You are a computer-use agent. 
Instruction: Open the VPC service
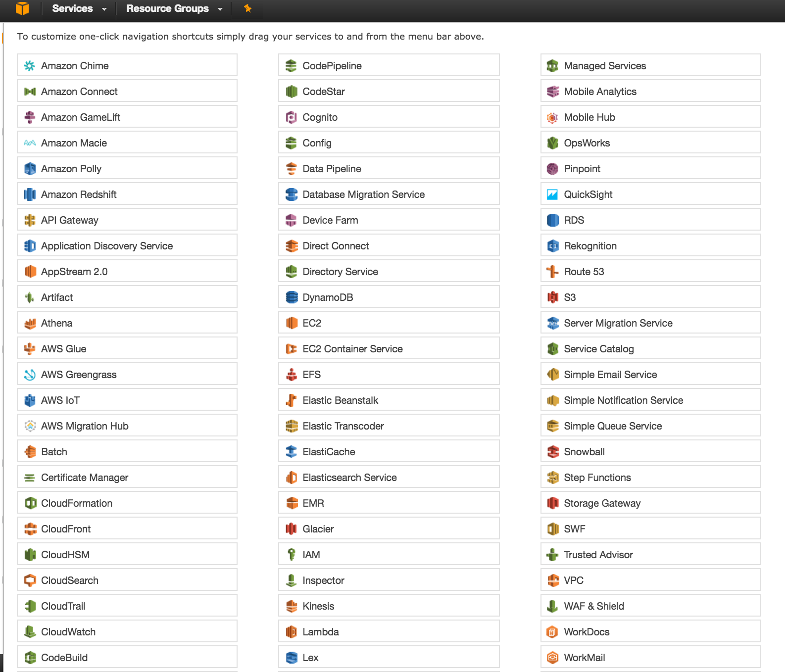pyautogui.click(x=651, y=579)
